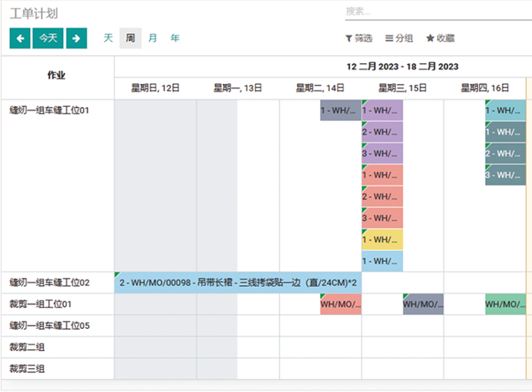This screenshot has width=532, height=392.
Task: Select the 裁剪二组 row label
Action: click(x=25, y=347)
